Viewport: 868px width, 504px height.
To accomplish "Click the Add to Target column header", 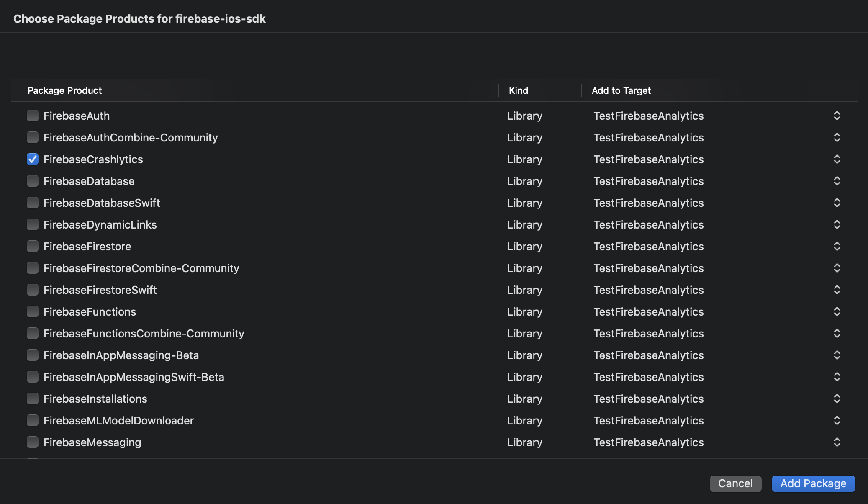I will (621, 90).
